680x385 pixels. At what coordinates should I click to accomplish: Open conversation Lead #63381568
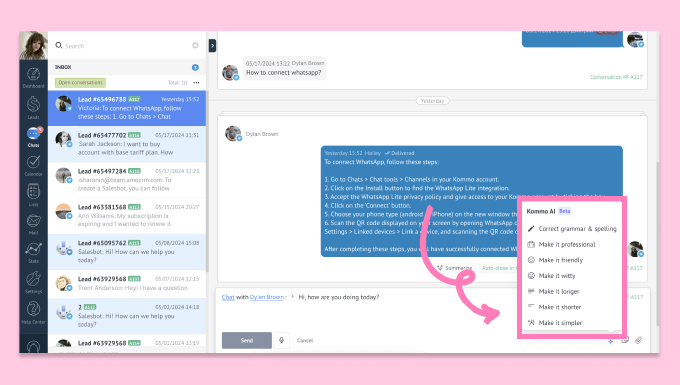tap(127, 216)
